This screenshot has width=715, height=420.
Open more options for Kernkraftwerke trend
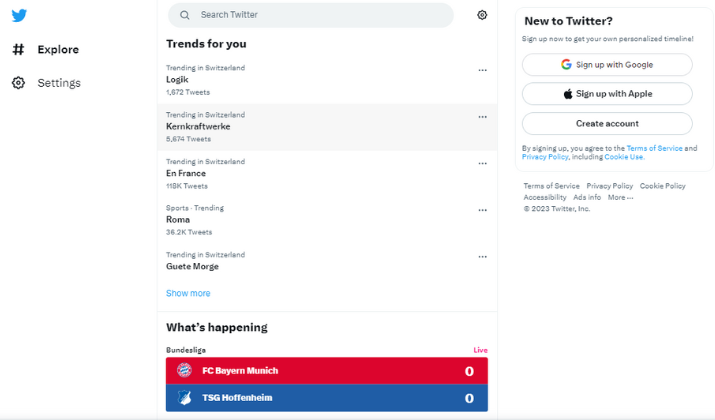tap(482, 117)
